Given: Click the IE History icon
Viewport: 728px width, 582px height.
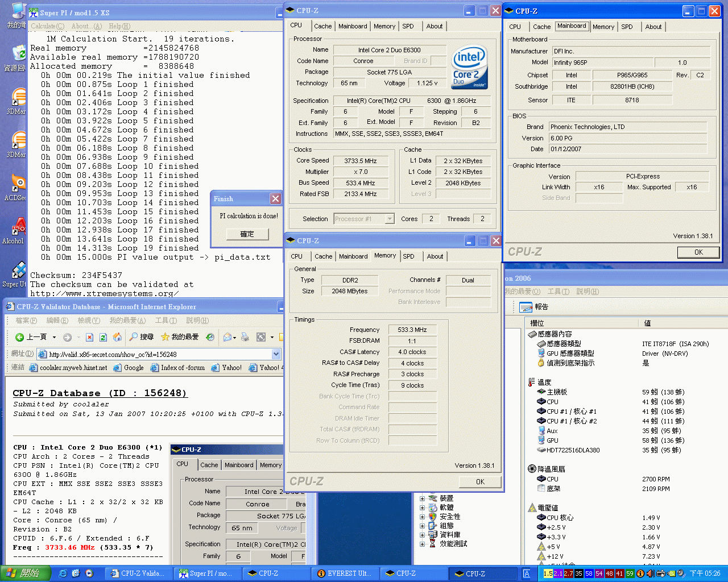Looking at the screenshot, I should click(210, 337).
